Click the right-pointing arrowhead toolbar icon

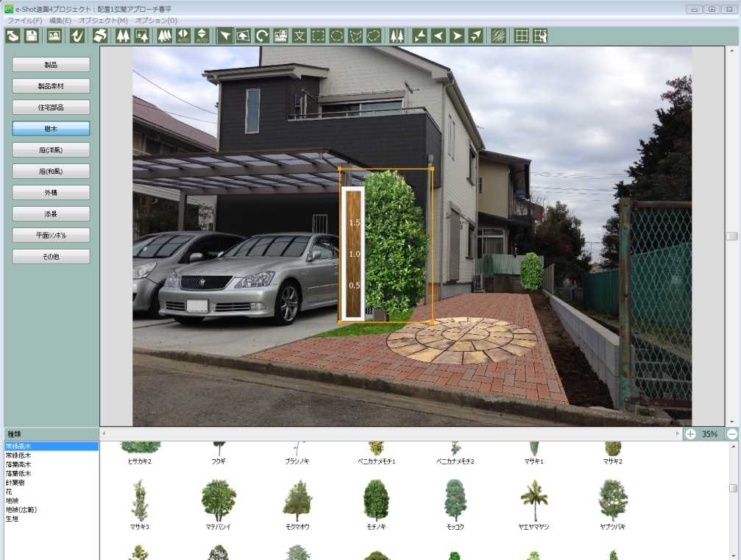[x=457, y=36]
